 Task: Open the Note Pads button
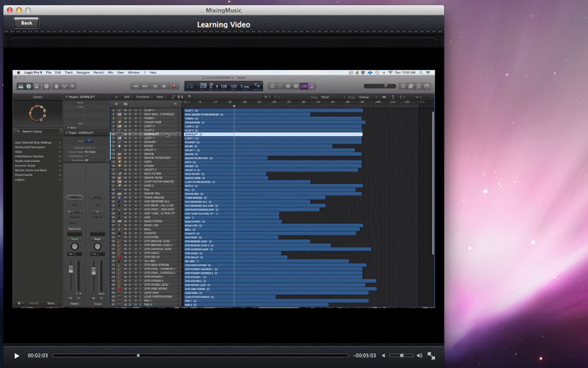[x=411, y=86]
